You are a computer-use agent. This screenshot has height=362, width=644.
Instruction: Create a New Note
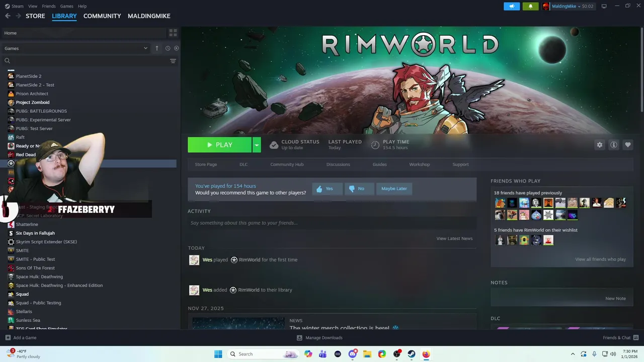tap(615, 298)
